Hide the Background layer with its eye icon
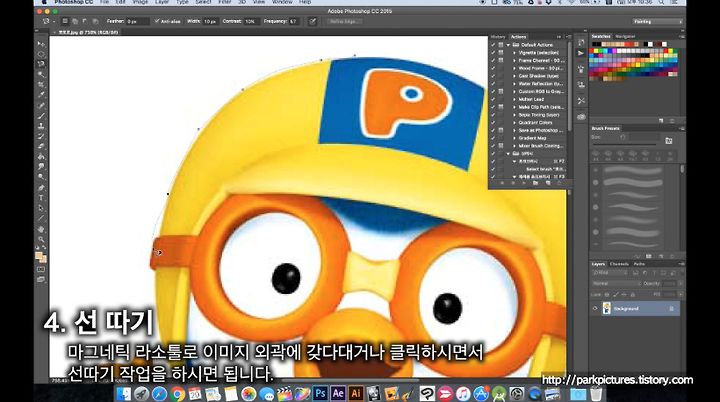Image resolution: width=720 pixels, height=402 pixels. 596,308
